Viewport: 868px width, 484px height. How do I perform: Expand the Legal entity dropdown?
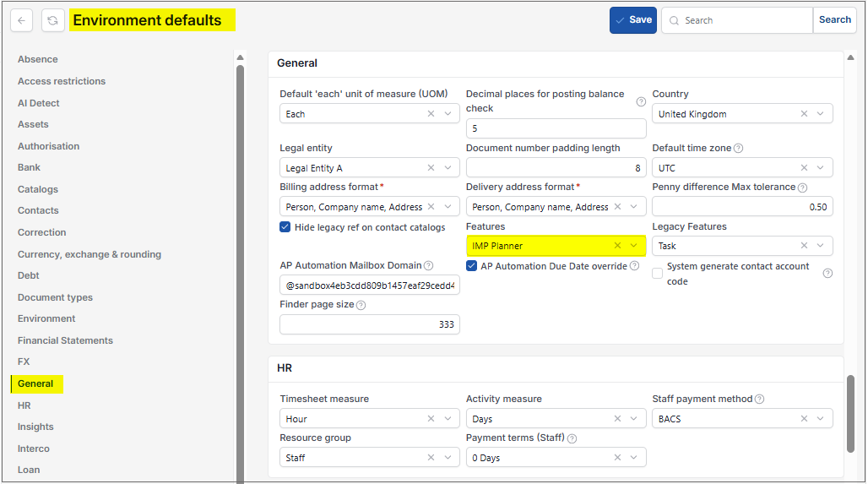coord(448,168)
